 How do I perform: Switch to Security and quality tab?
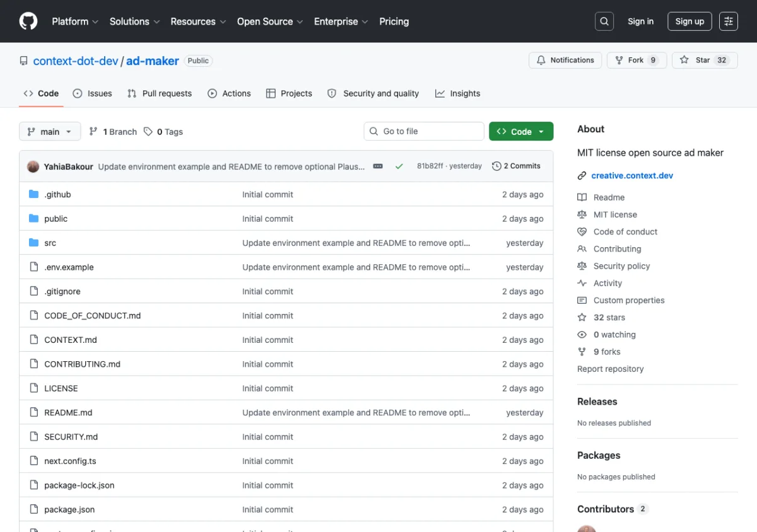373,93
